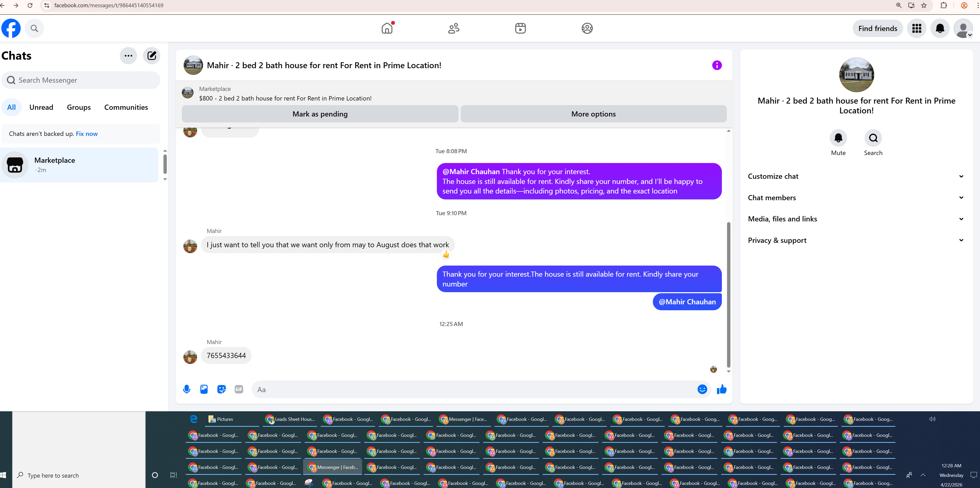This screenshot has width=980, height=488.
Task: Click the conversation vertical scrollbar
Action: 729,295
